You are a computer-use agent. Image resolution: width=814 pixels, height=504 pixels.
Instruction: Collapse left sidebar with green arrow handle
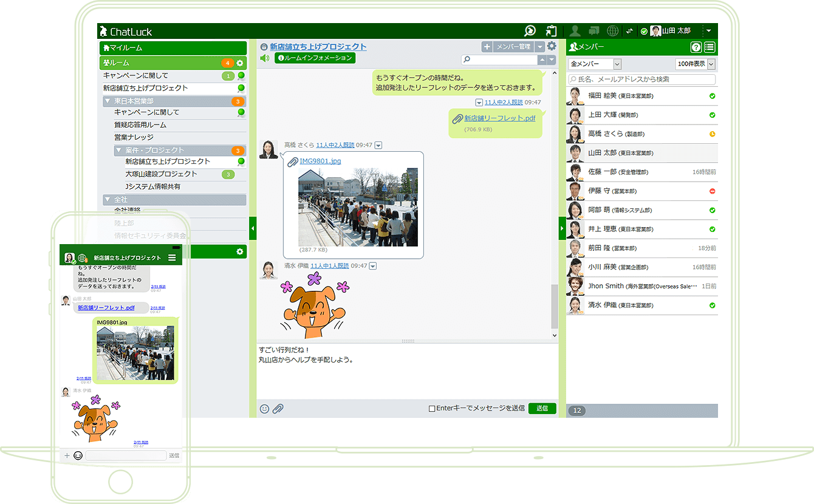(x=253, y=228)
